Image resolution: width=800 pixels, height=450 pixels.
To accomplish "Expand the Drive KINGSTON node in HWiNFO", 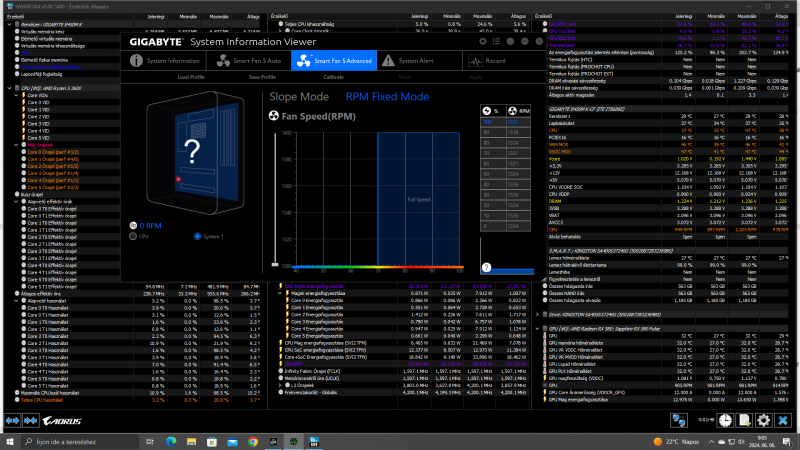I will pos(538,315).
